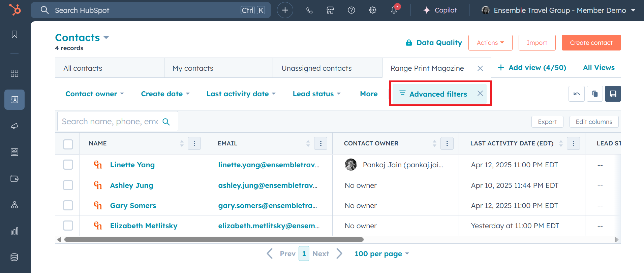Image resolution: width=644 pixels, height=273 pixels.
Task: Open the Data Management database sidebar icon
Action: [x=14, y=257]
